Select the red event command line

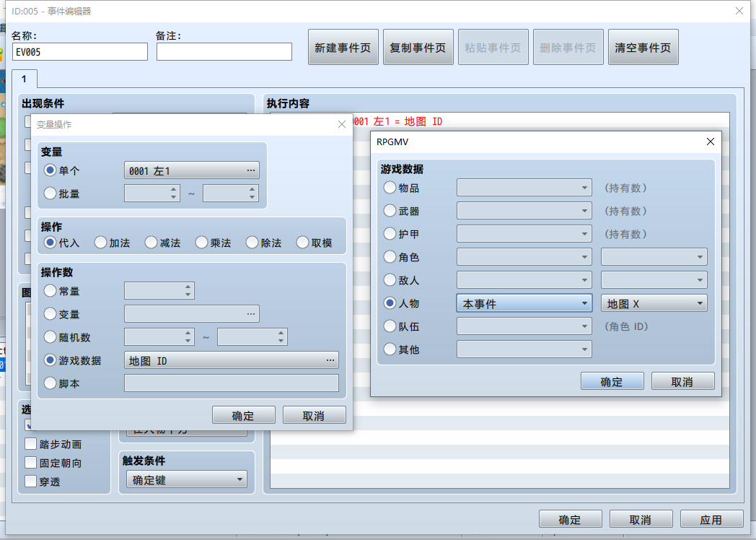point(499,121)
